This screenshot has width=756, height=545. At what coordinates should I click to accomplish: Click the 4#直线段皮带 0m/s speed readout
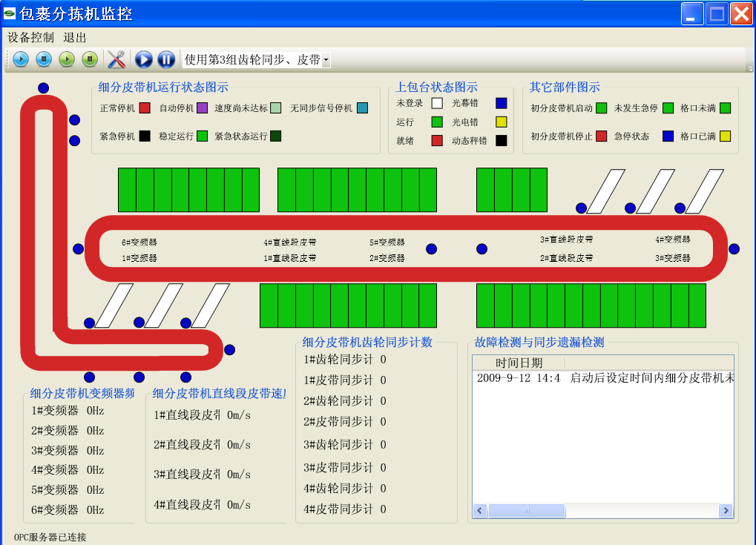point(239,504)
